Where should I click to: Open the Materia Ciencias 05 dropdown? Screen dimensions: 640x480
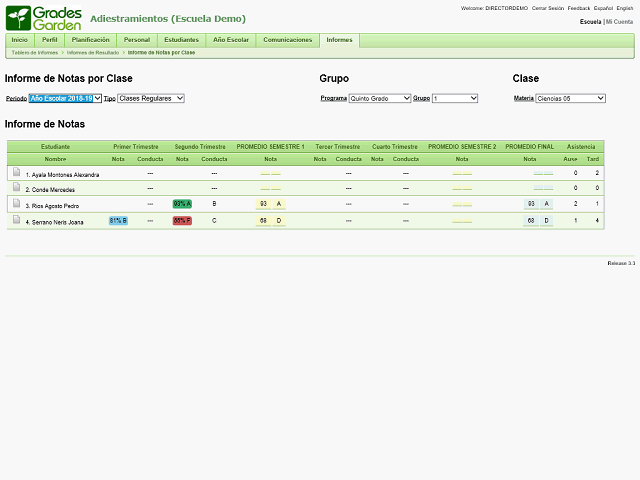click(x=571, y=98)
